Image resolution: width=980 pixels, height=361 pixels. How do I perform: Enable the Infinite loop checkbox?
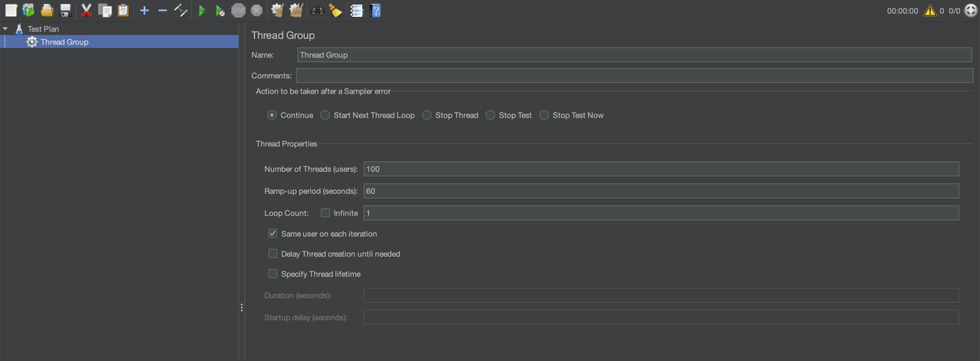[x=325, y=212]
